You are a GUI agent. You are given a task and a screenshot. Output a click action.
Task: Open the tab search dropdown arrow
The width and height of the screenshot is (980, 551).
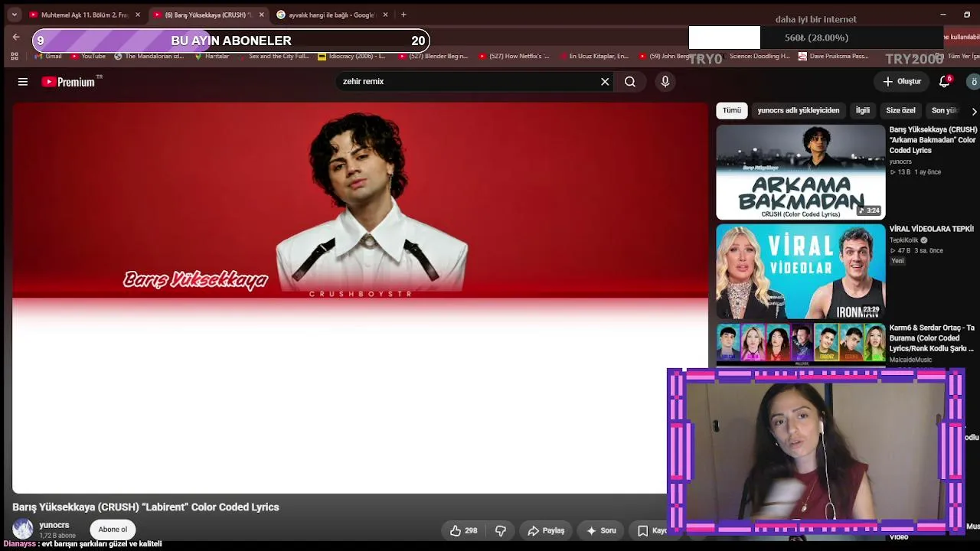tap(14, 15)
